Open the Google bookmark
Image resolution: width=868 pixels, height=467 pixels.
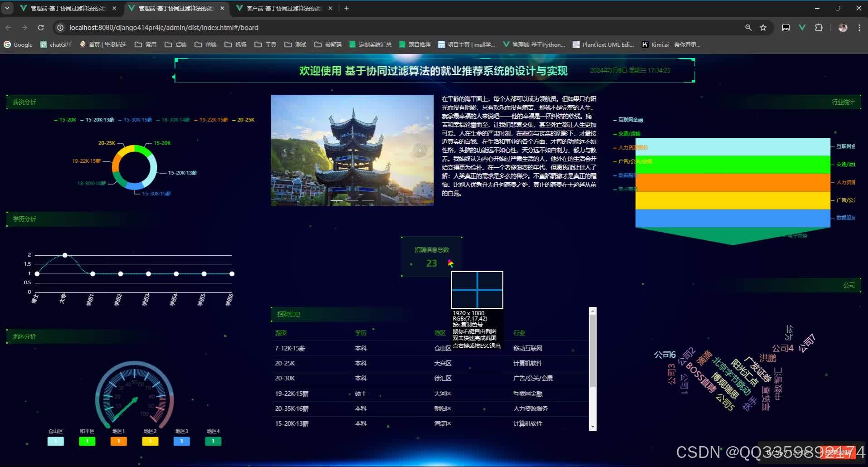18,44
